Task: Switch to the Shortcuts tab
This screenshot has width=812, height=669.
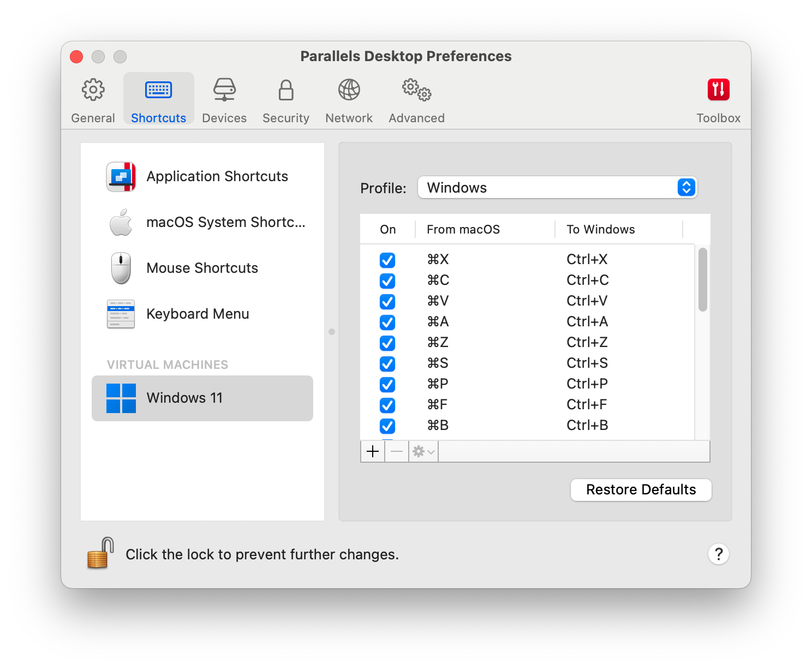Action: pyautogui.click(x=158, y=98)
